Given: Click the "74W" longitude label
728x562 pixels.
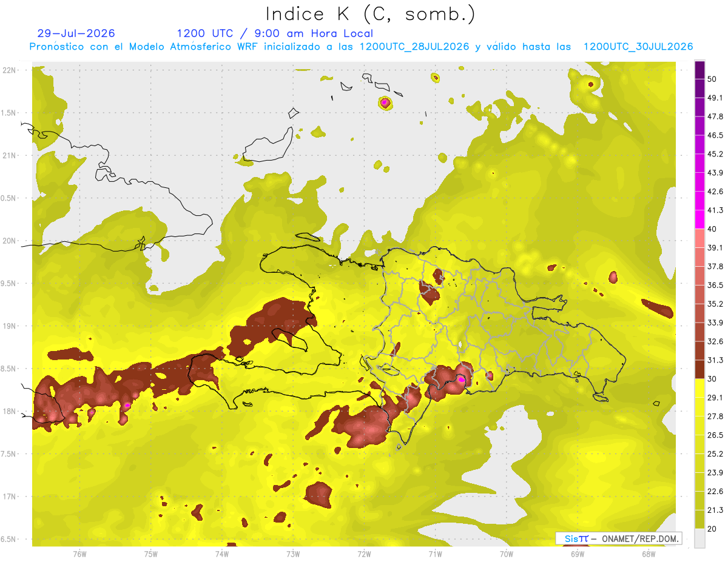Looking at the screenshot, I should [222, 554].
